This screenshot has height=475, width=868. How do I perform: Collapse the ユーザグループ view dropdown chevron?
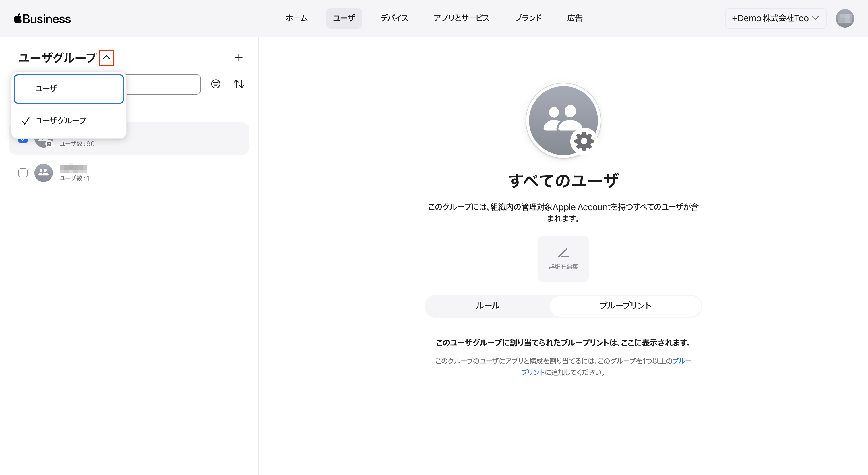[x=106, y=58]
